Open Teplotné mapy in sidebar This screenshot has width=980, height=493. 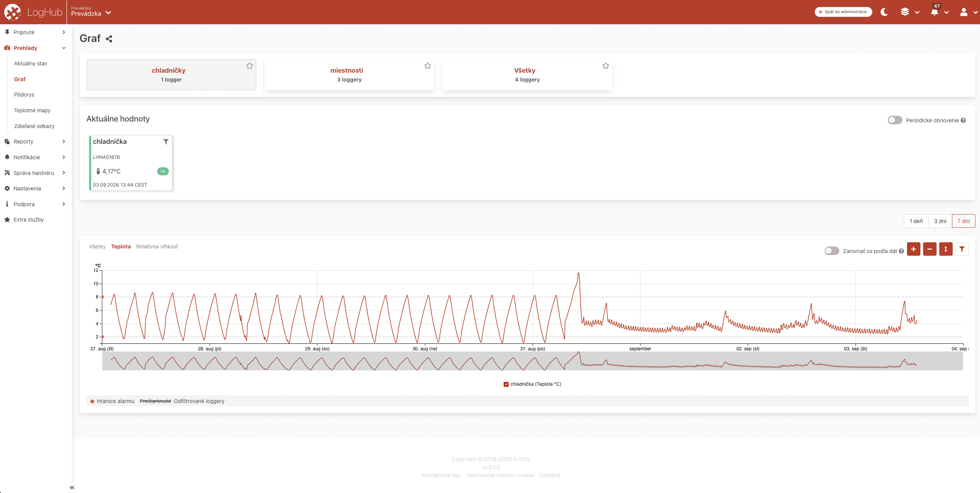coord(32,110)
